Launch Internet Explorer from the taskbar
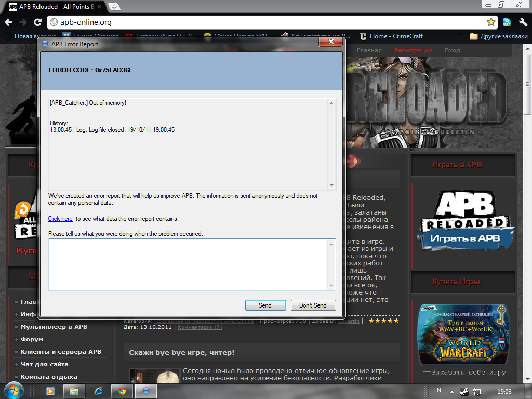 [x=98, y=392]
